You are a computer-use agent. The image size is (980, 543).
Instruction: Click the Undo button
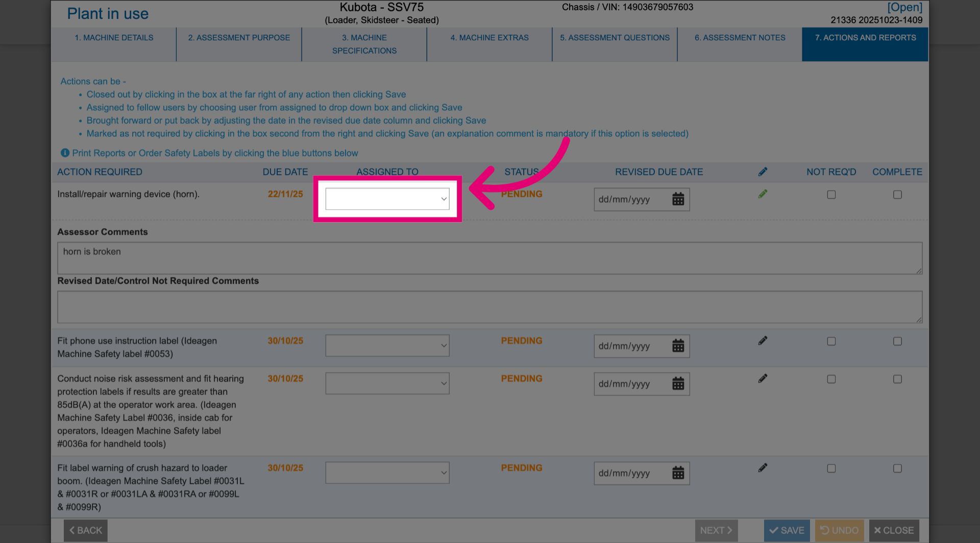pyautogui.click(x=839, y=530)
